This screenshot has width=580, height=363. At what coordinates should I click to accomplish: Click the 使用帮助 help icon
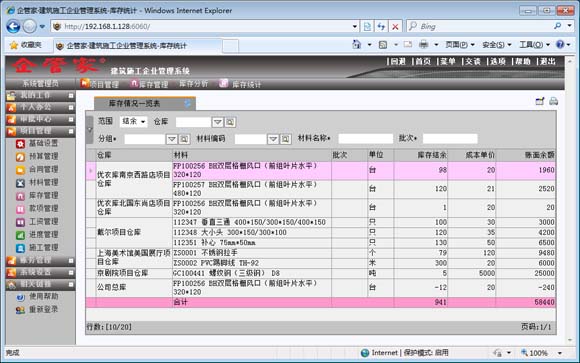click(20, 297)
